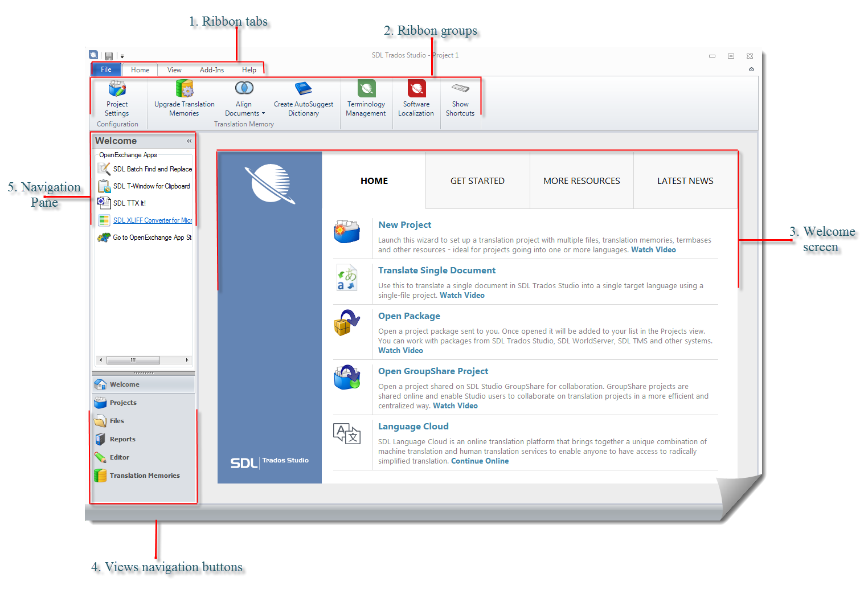Image resolution: width=868 pixels, height=590 pixels.
Task: Open SDL T-Window for Clipboard app
Action: (144, 186)
